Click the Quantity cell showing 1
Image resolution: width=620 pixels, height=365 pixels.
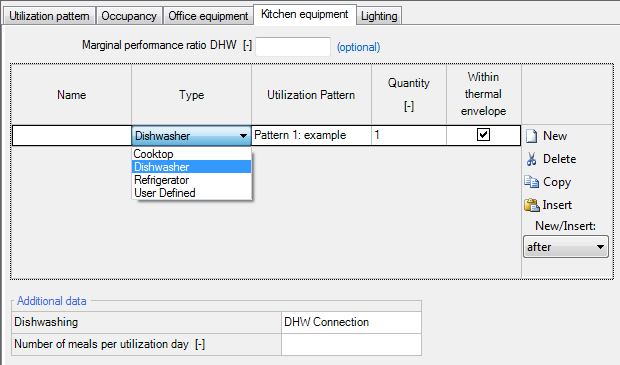coord(409,136)
